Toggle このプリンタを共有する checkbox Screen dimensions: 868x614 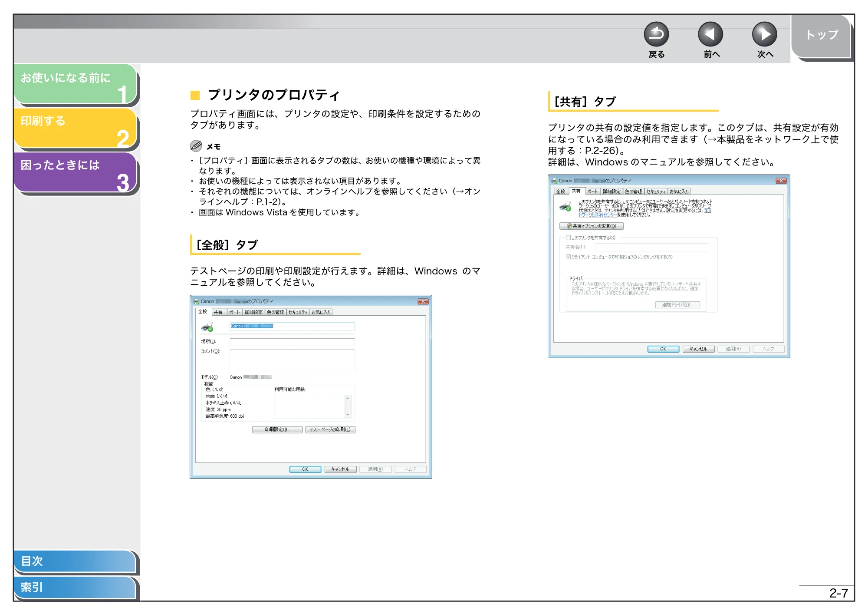coord(568,238)
